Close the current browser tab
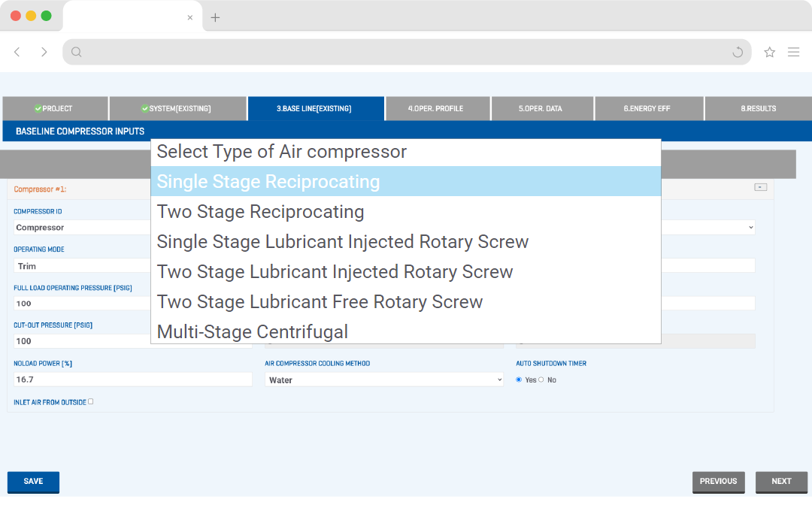Viewport: 812px width, 505px height. pos(190,17)
